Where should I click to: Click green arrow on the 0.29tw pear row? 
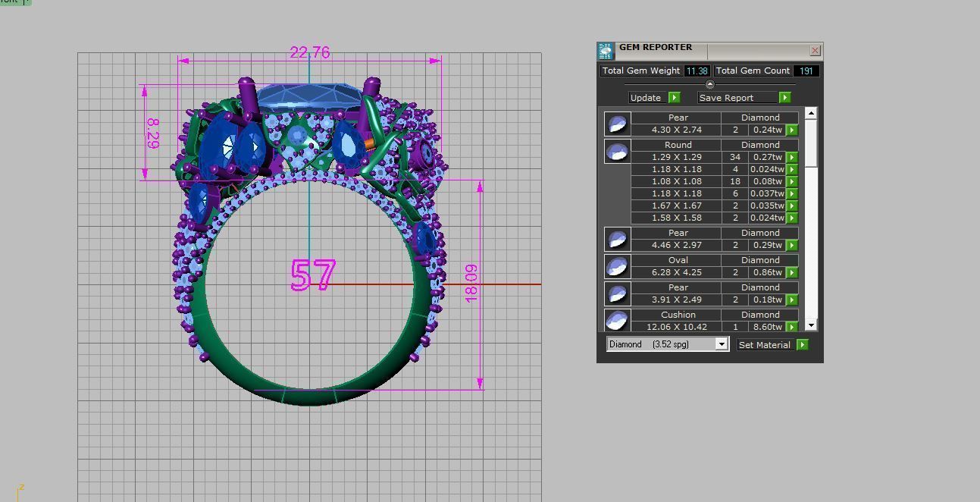(x=792, y=246)
